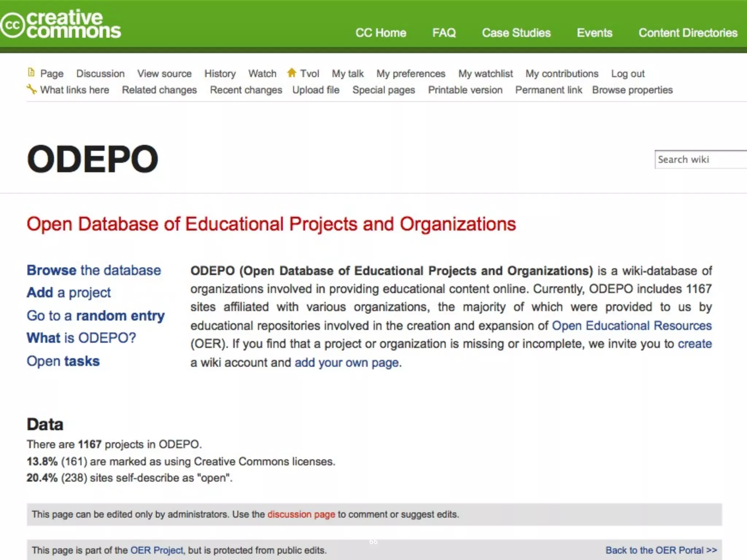747x560 pixels.
Task: Click Back to the OER Portal
Action: pos(661,550)
